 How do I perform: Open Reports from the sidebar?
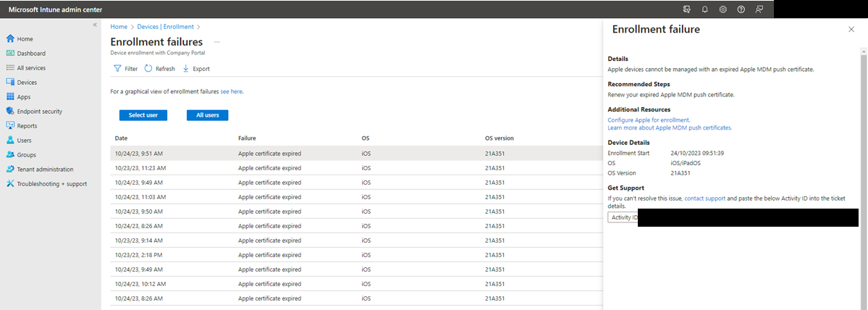tap(27, 125)
